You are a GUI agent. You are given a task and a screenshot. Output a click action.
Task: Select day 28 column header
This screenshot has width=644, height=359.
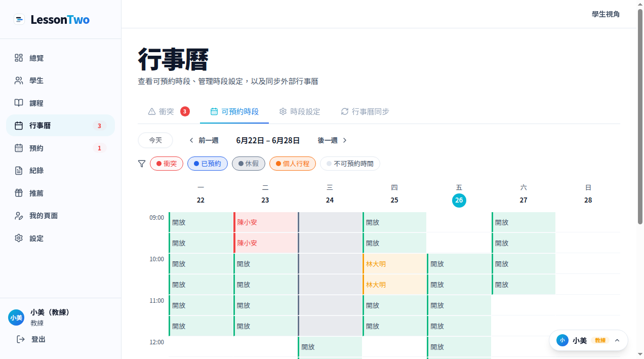(x=588, y=194)
